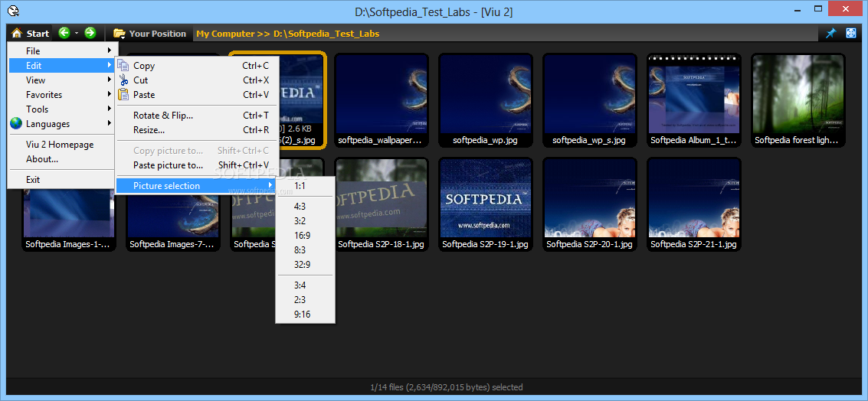Select the Softpedia Album_1 thumbnail
The image size is (868, 401).
693,101
